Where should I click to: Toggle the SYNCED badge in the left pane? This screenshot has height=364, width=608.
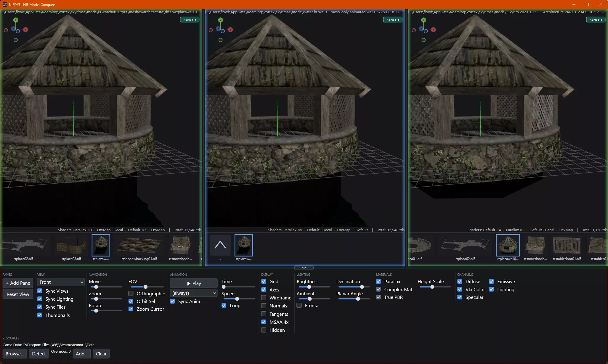(x=190, y=20)
